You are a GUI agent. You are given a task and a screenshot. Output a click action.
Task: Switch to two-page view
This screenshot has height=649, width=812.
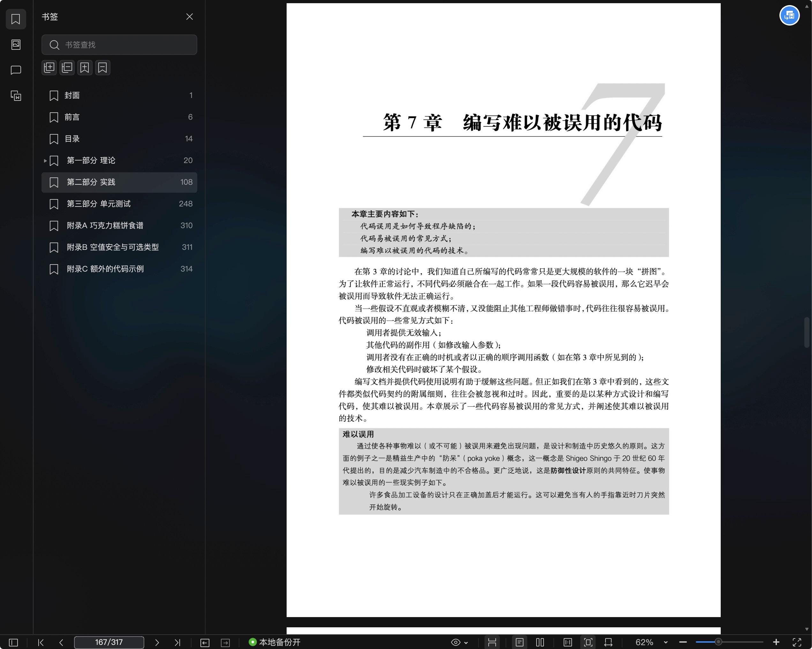click(540, 642)
